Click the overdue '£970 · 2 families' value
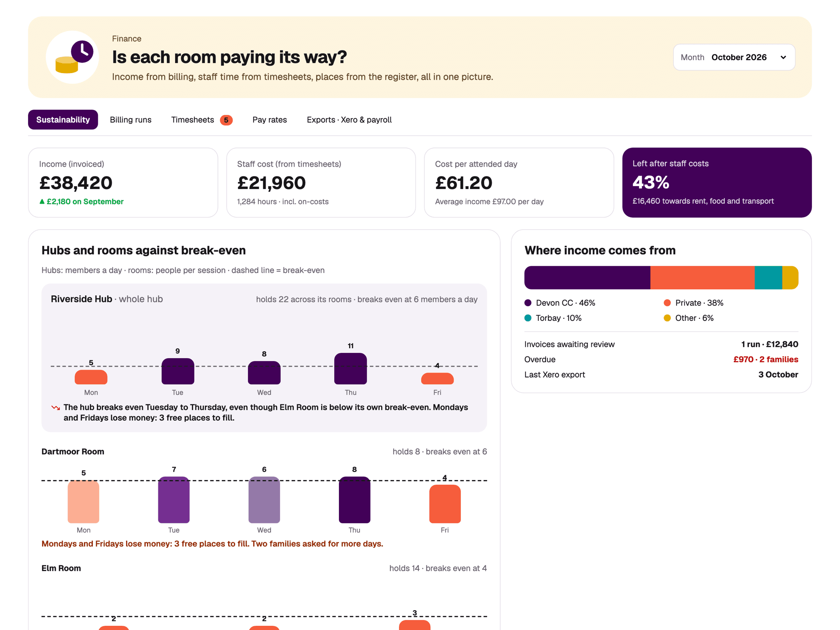Image resolution: width=840 pixels, height=630 pixels. [766, 360]
